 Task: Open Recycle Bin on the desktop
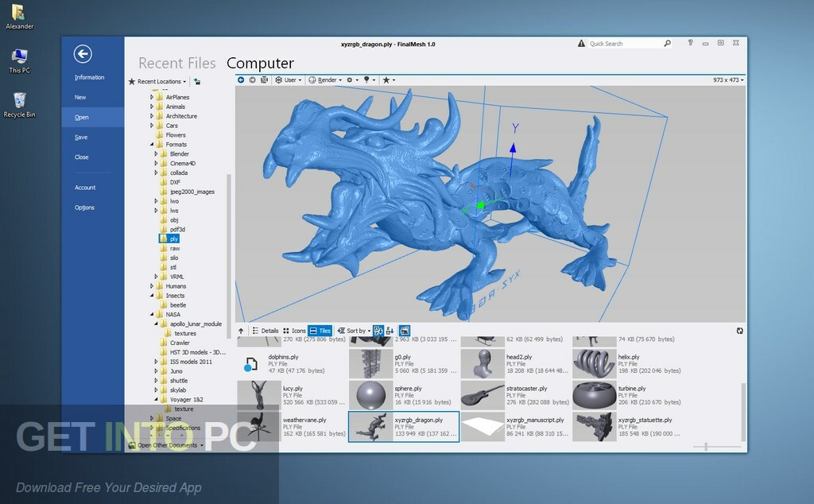point(19,105)
